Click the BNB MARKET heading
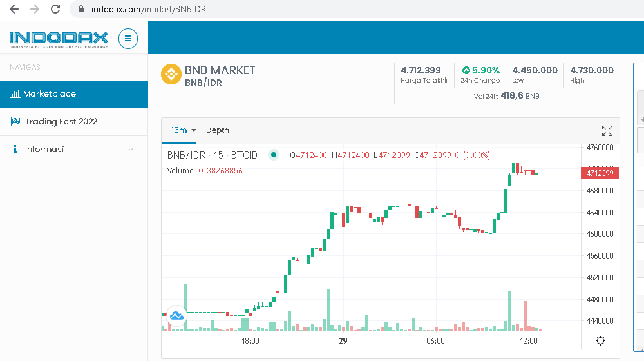This screenshot has height=361, width=644. pyautogui.click(x=220, y=70)
